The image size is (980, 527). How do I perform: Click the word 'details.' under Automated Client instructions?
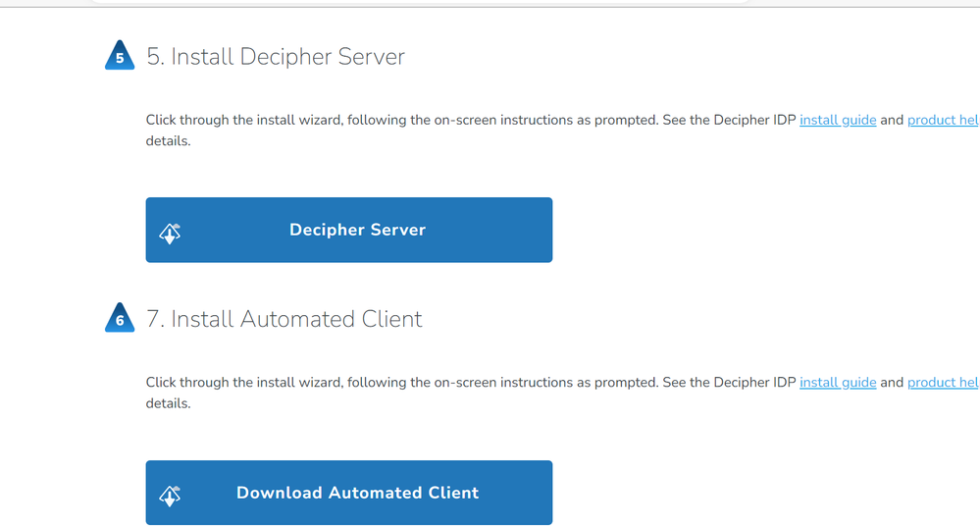coord(168,403)
